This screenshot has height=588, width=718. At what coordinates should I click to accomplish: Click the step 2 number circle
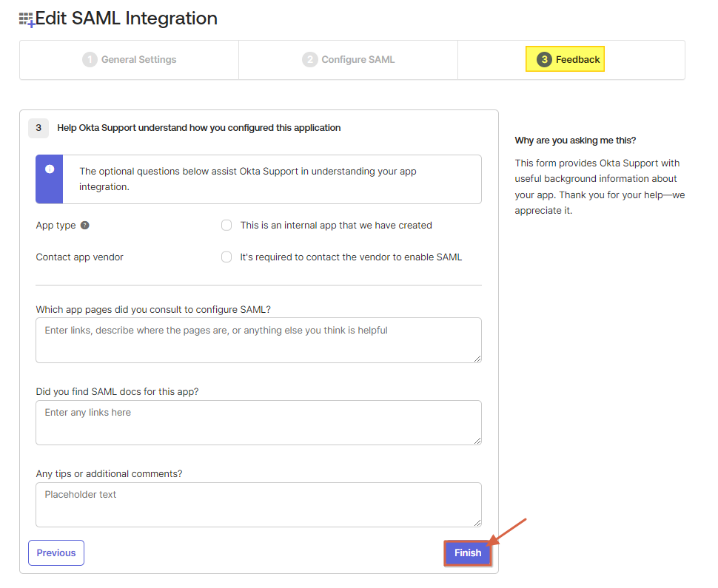pyautogui.click(x=310, y=60)
